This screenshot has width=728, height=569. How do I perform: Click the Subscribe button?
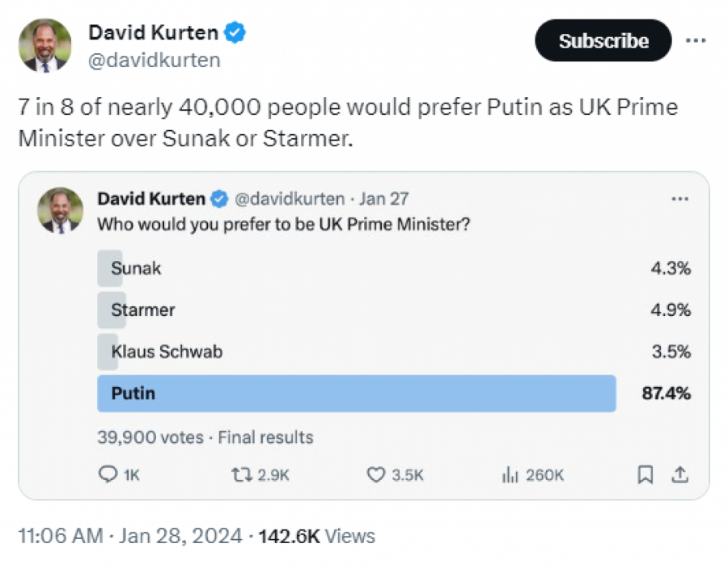(603, 40)
